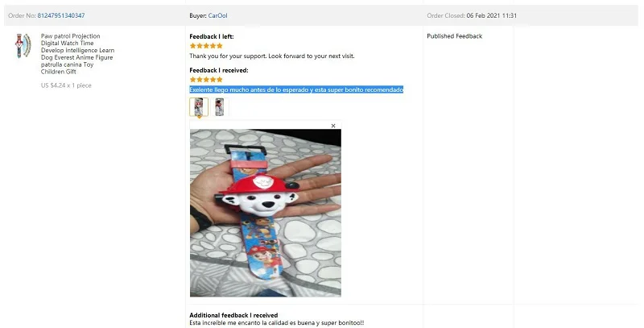The width and height of the screenshot is (644, 328).
Task: Select the first review photo thumbnail
Action: 199,107
